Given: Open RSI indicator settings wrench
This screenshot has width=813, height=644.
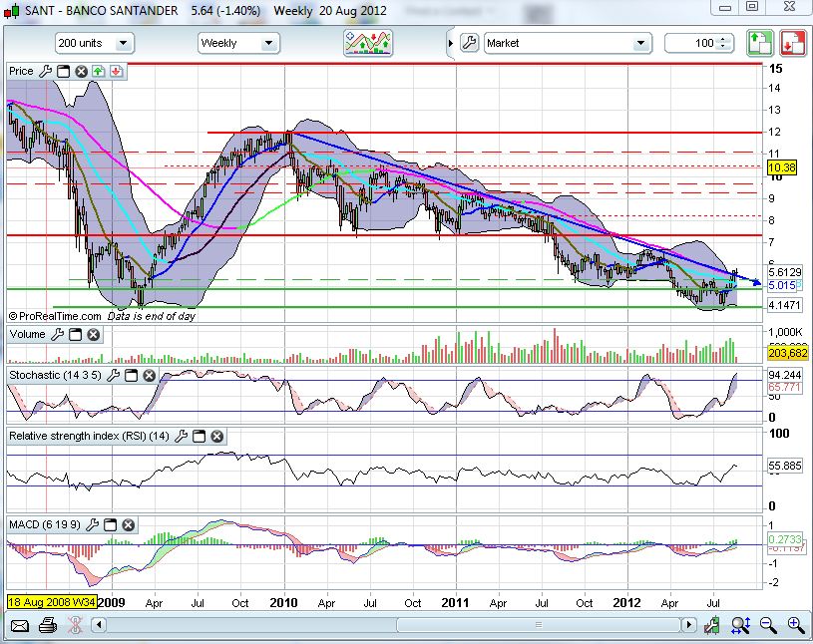Looking at the screenshot, I should 181,437.
